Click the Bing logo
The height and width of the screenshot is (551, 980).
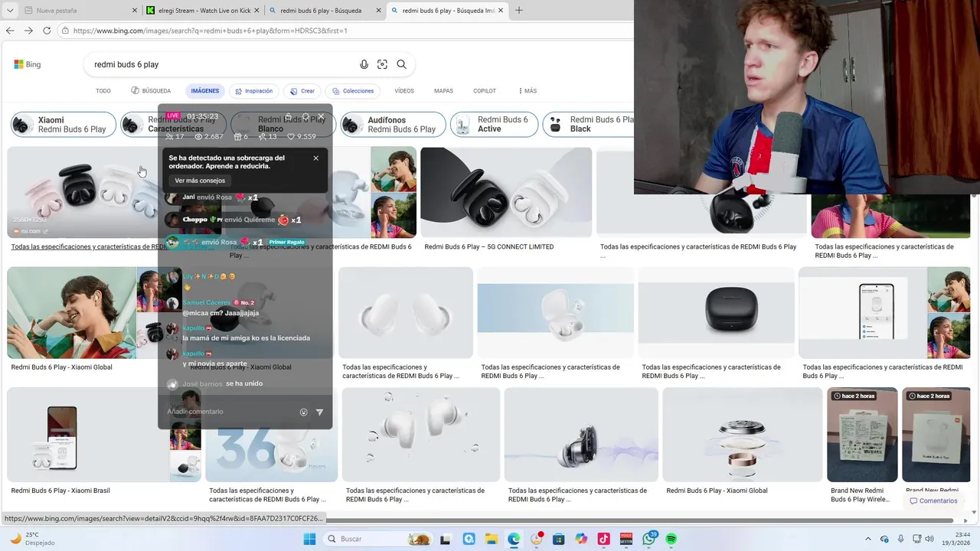[28, 64]
